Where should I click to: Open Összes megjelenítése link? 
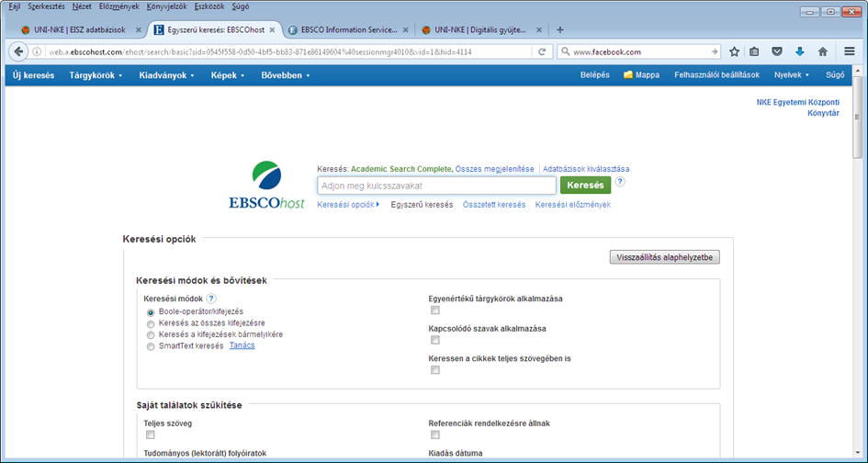(495, 169)
